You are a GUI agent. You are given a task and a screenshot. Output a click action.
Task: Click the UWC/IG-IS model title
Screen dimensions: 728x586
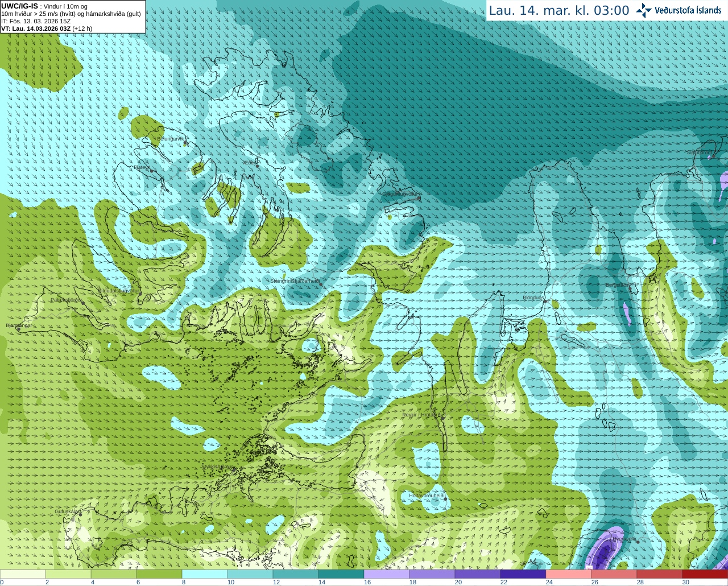pos(20,6)
